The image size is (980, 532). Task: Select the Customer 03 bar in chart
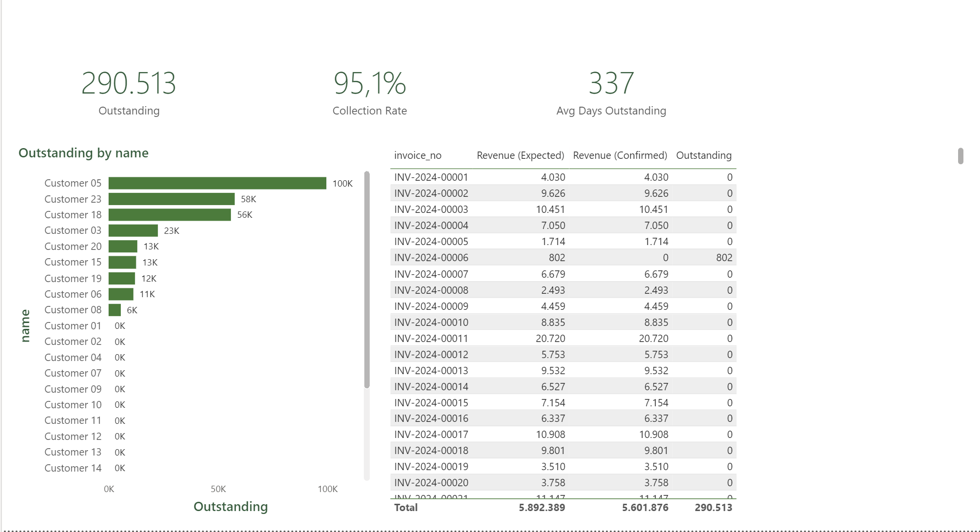click(x=133, y=230)
